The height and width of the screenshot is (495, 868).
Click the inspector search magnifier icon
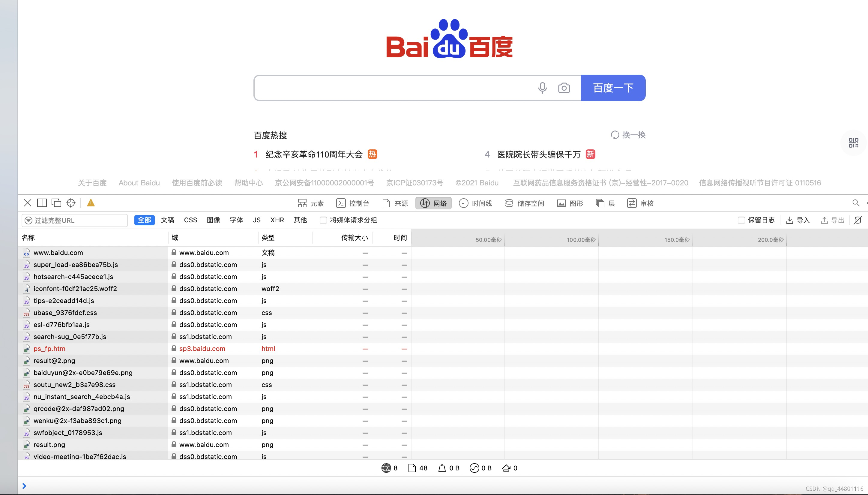[x=856, y=203]
